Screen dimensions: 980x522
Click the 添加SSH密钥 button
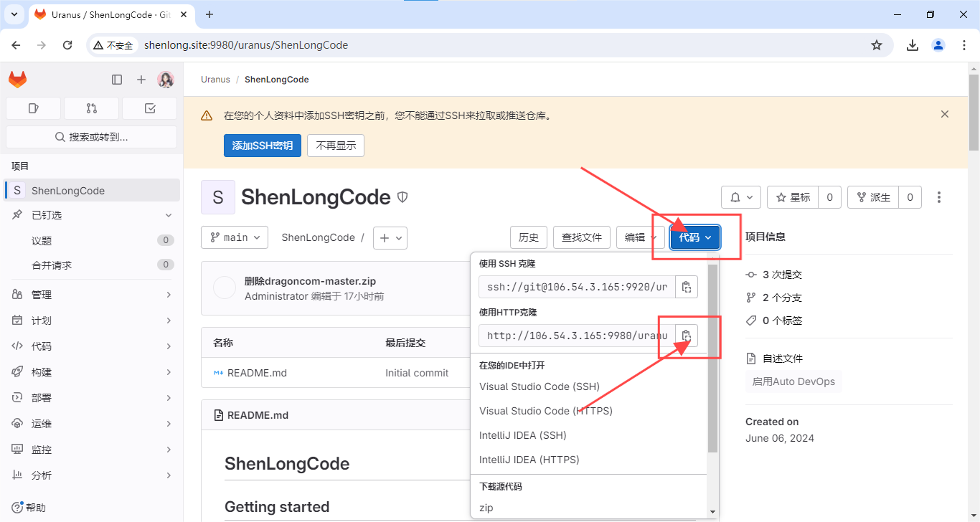[x=262, y=146]
